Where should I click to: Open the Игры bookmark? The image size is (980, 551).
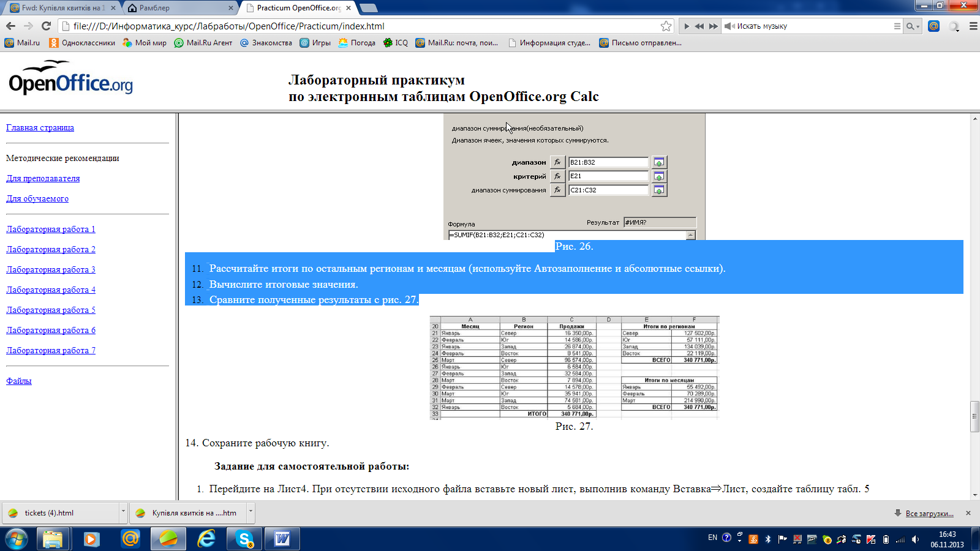click(315, 43)
